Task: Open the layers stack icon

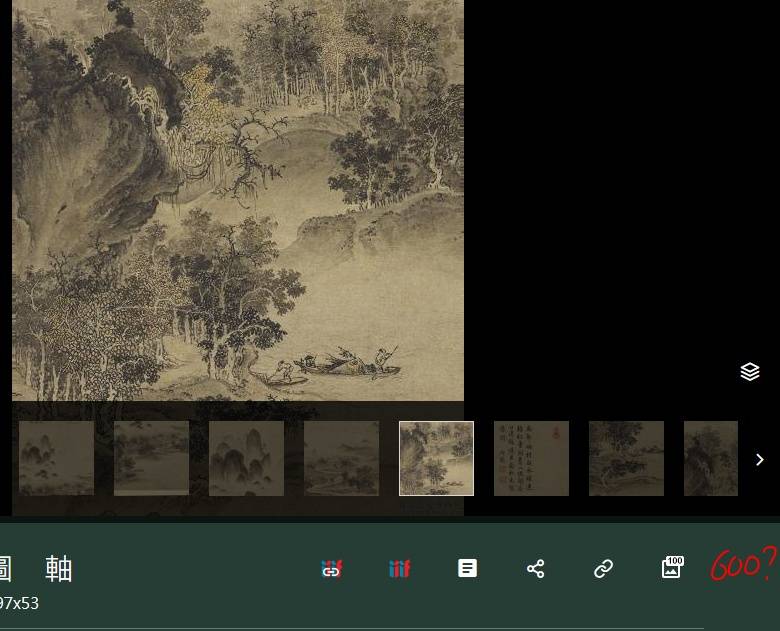Action: tap(750, 372)
